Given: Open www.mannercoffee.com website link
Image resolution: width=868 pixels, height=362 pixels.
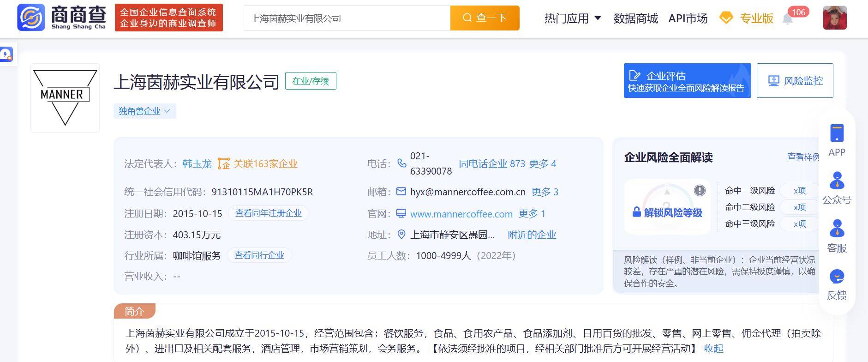Looking at the screenshot, I should point(461,214).
